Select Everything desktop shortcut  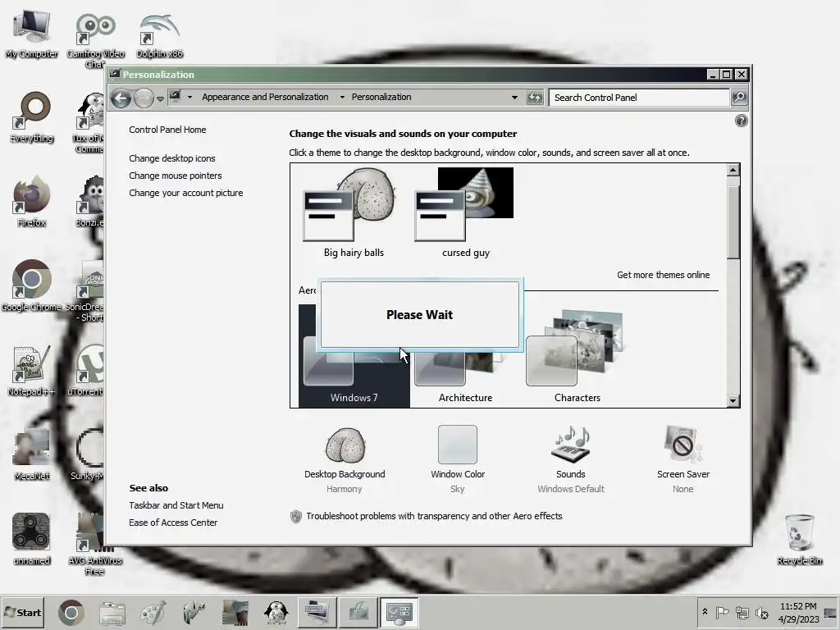32,118
